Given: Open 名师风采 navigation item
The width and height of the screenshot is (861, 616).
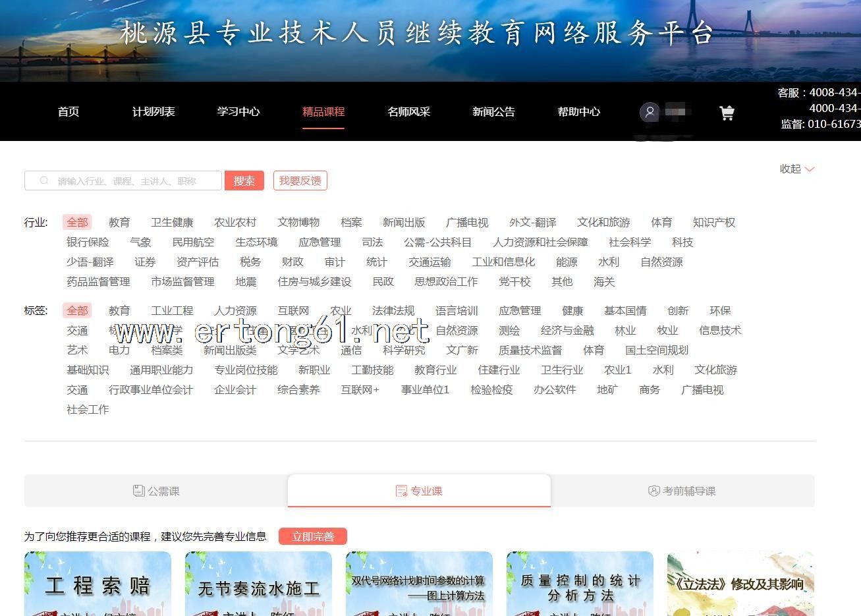Looking at the screenshot, I should (x=408, y=112).
